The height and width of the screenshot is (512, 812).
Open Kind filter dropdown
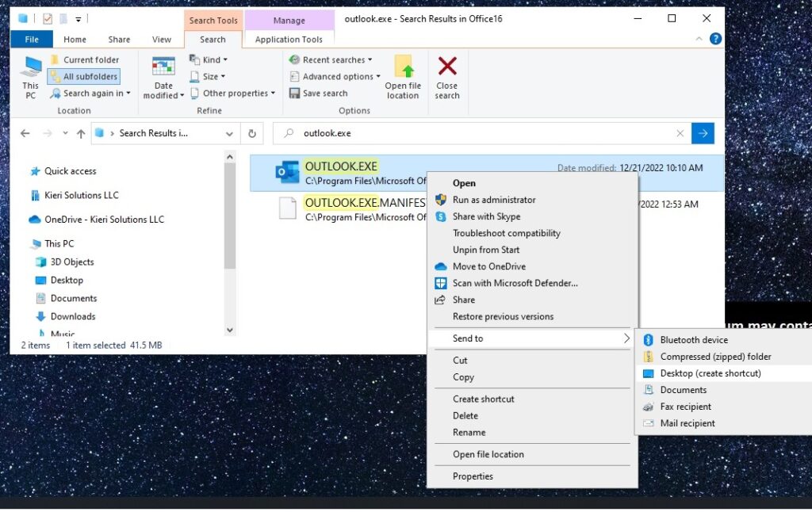(209, 60)
